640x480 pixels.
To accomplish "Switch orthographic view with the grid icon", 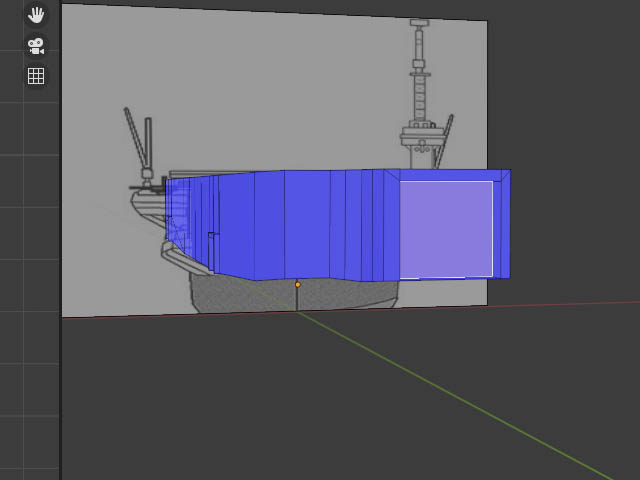I will pos(36,76).
